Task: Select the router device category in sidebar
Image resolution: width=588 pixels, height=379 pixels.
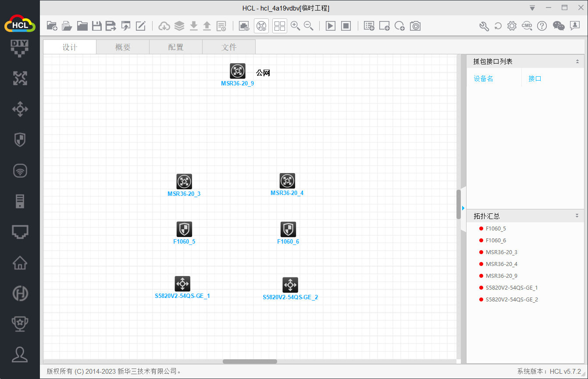Action: (x=20, y=78)
